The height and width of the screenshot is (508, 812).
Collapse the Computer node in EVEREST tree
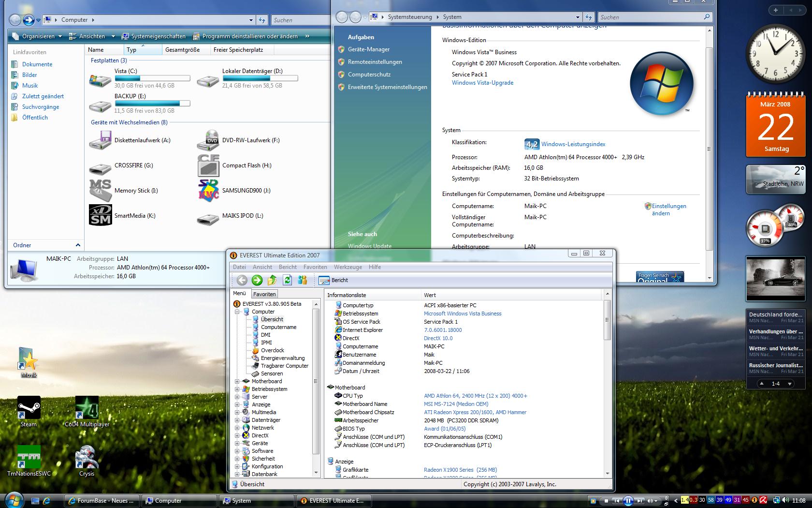pyautogui.click(x=237, y=312)
